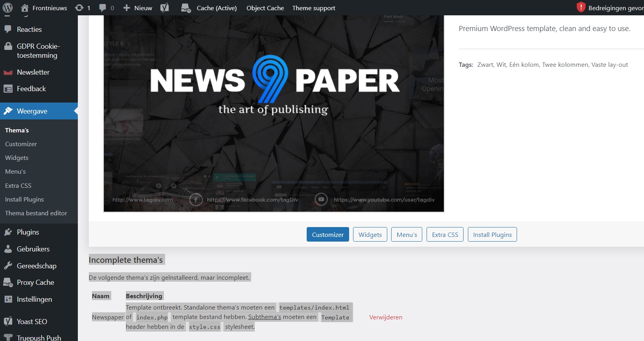Click the GDPR Cookie lock icon
This screenshot has height=341, width=644.
pos(8,46)
